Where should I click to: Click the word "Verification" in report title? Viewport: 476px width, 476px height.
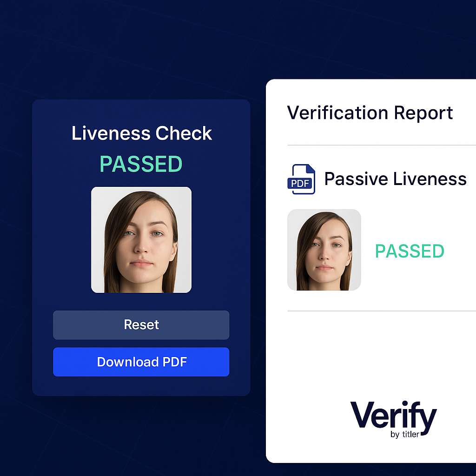pos(337,112)
